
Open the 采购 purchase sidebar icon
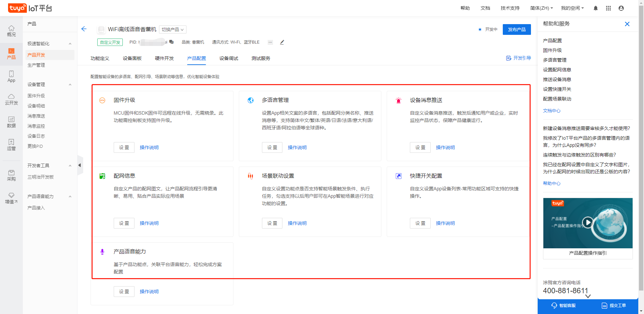tap(11, 175)
